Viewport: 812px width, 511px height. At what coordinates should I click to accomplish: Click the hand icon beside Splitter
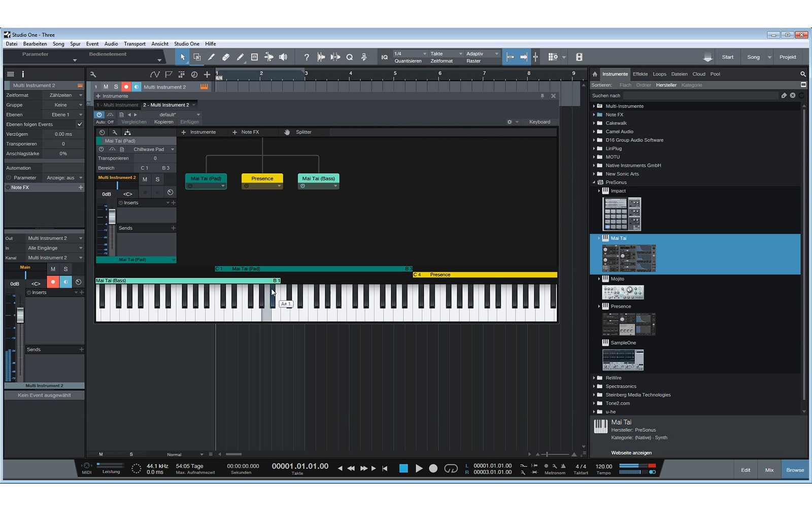pos(287,132)
